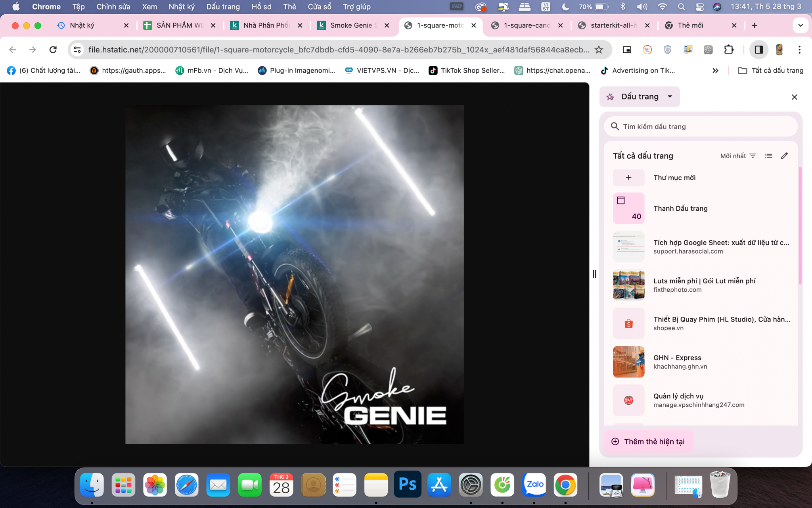Toggle bookmark list view mode
The image size is (812, 508).
(768, 156)
